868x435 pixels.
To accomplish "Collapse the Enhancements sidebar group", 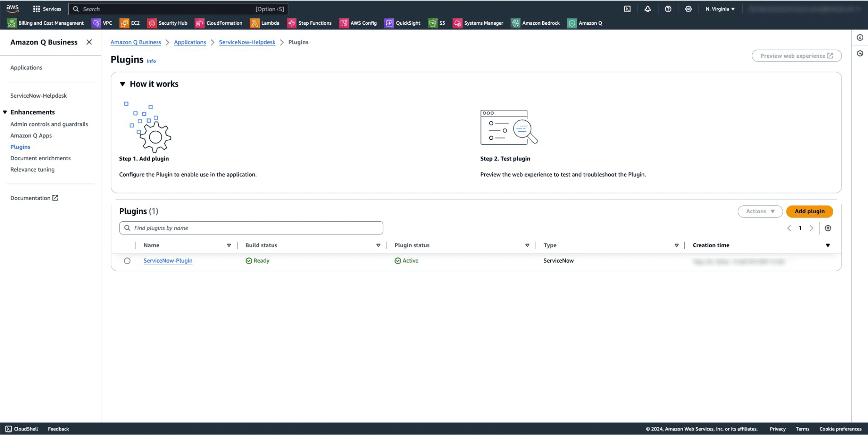I will click(5, 112).
